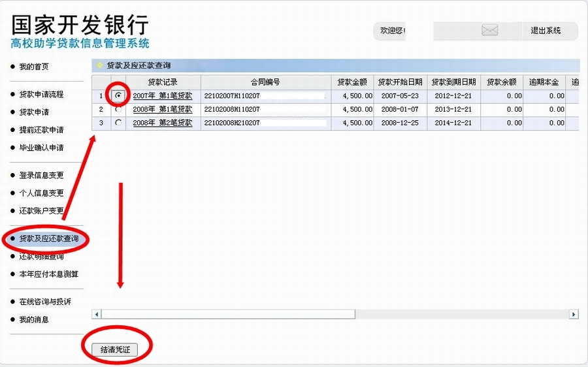
Task: Select 贷款及应还款查询 in sidebar
Action: coord(48,238)
